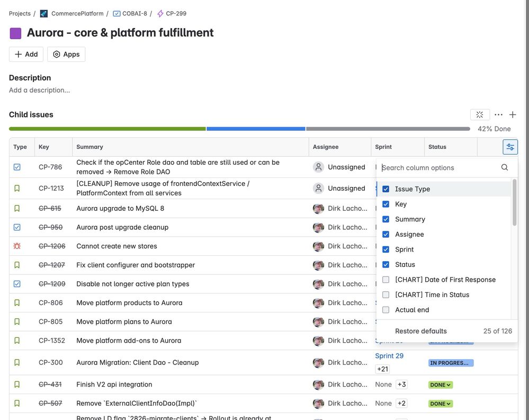Click the bug type icon on CP-1206
The height and width of the screenshot is (420, 529).
pyautogui.click(x=16, y=245)
